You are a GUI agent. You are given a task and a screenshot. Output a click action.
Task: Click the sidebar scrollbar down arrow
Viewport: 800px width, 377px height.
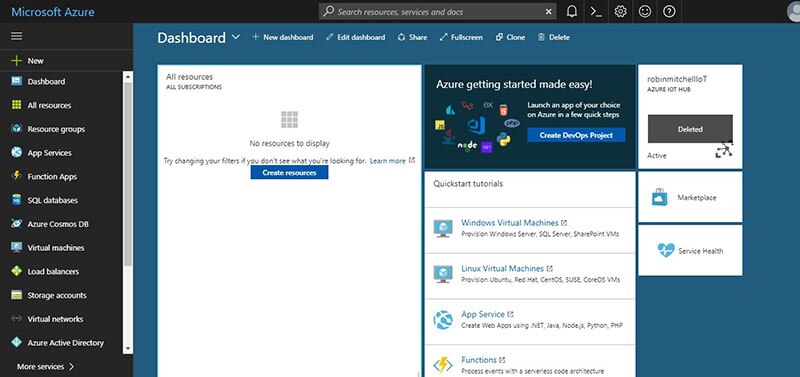128,349
